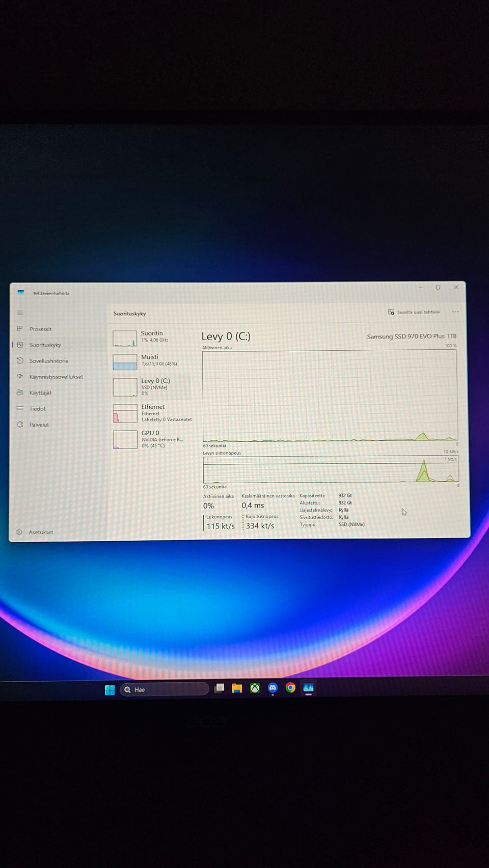
Task: Open the hamburger navigation menu
Action: coord(20,313)
